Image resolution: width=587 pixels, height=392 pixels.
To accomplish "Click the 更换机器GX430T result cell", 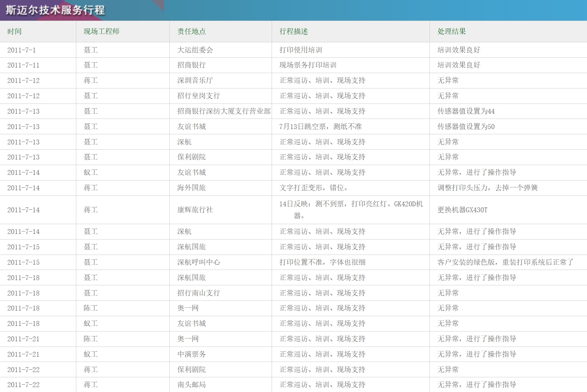I will tap(462, 210).
